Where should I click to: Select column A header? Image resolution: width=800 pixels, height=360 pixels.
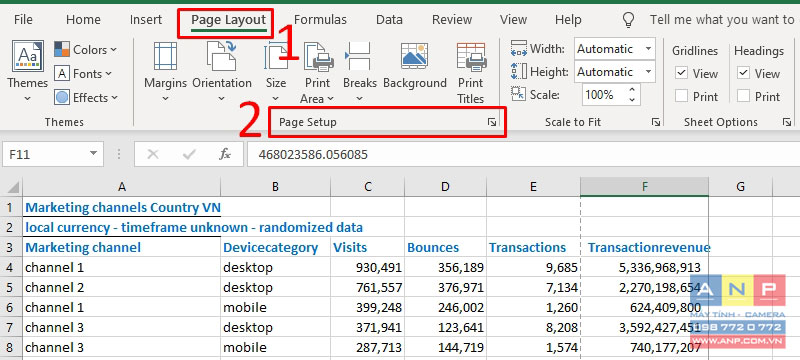[121, 187]
